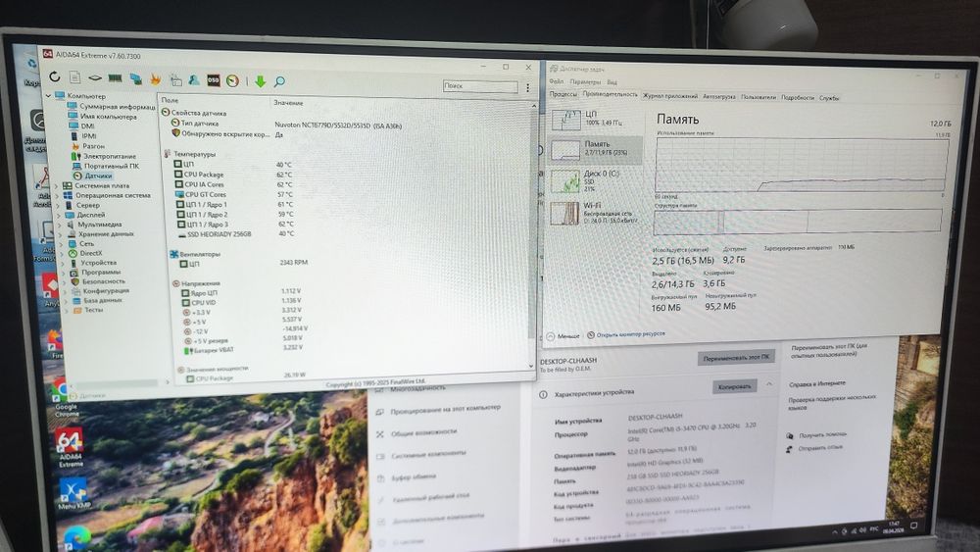The image size is (980, 552).
Task: Select Wi-Fi performance item
Action: point(596,213)
